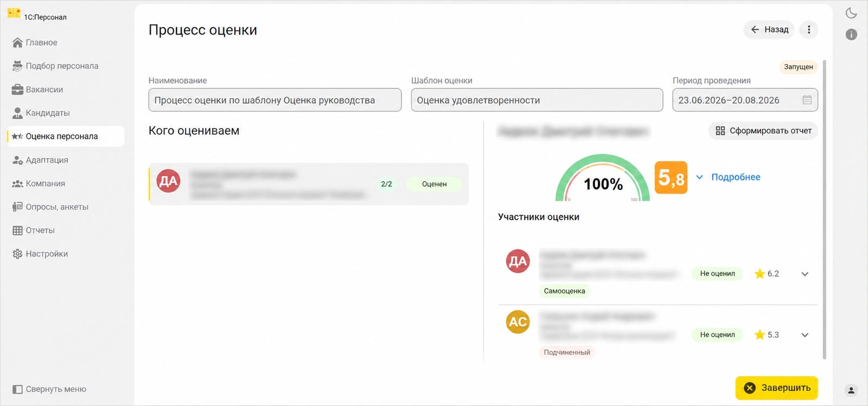The image size is (868, 406).
Task: Click the orange 5,8 score badge
Action: coord(671,177)
